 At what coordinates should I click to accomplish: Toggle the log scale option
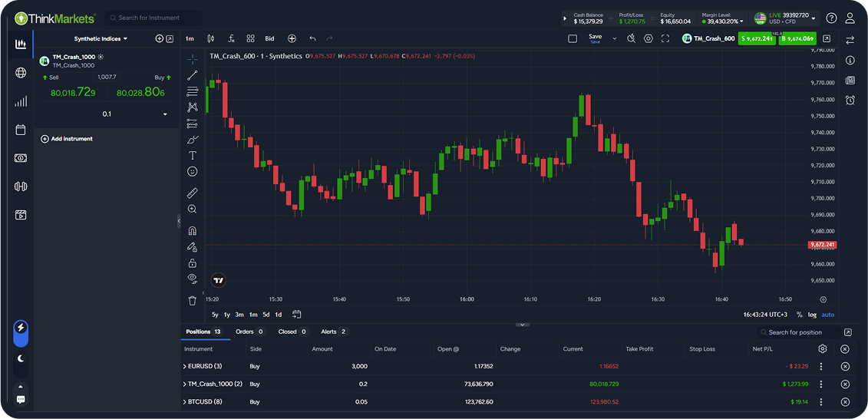coord(812,315)
